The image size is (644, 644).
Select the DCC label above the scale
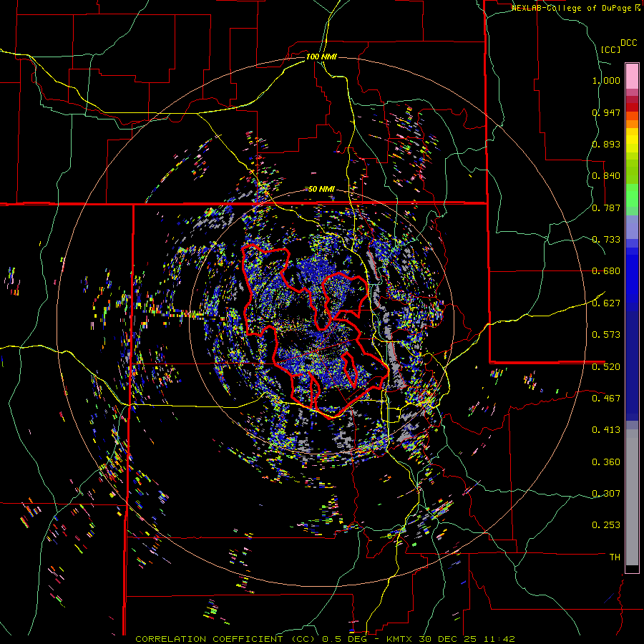pos(628,43)
